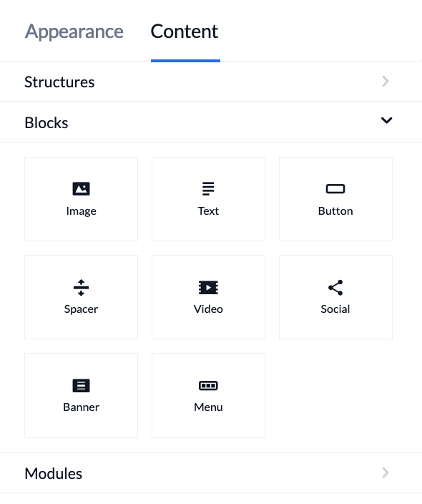Open the Content tab
Screen dimensions: 422x504
point(185,31)
